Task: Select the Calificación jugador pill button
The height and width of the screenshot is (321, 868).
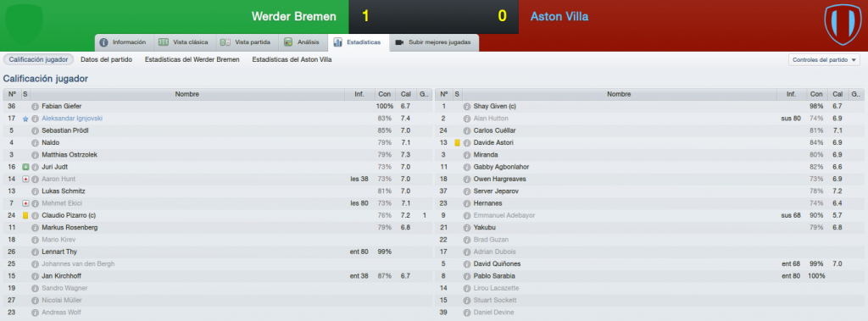Action: tap(38, 59)
